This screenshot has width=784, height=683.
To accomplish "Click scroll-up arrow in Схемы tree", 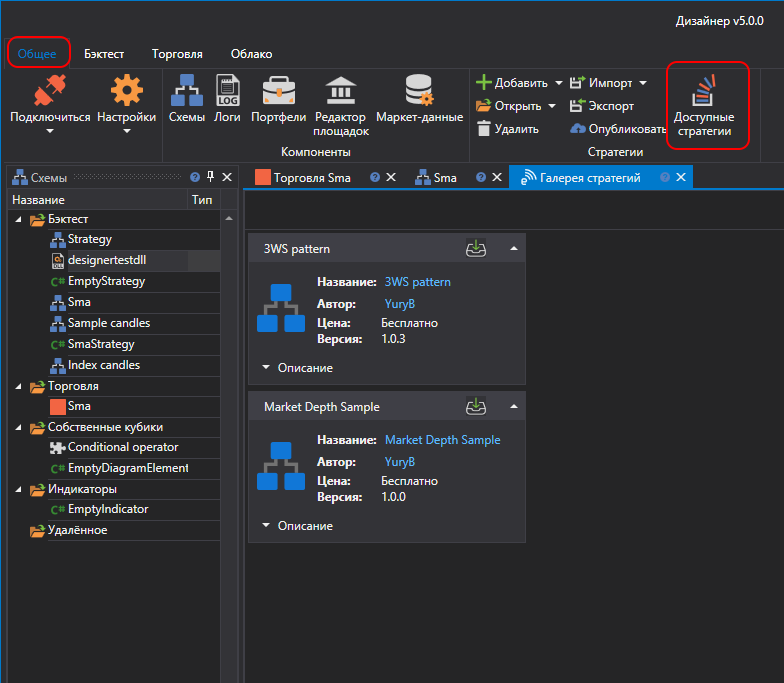I will (229, 218).
